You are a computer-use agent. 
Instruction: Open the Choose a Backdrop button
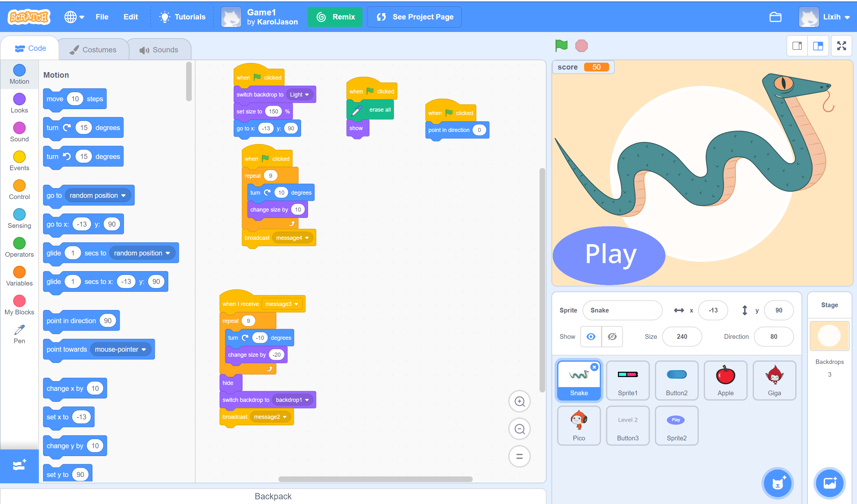pyautogui.click(x=829, y=483)
